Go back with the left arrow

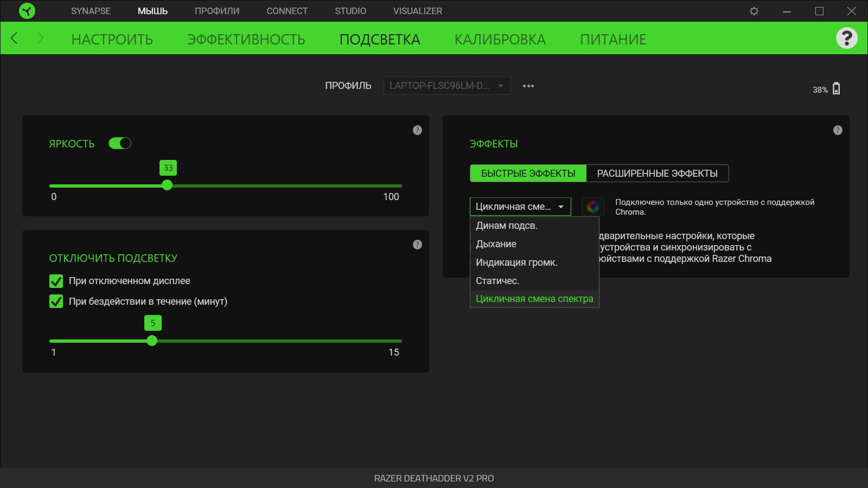pyautogui.click(x=15, y=38)
